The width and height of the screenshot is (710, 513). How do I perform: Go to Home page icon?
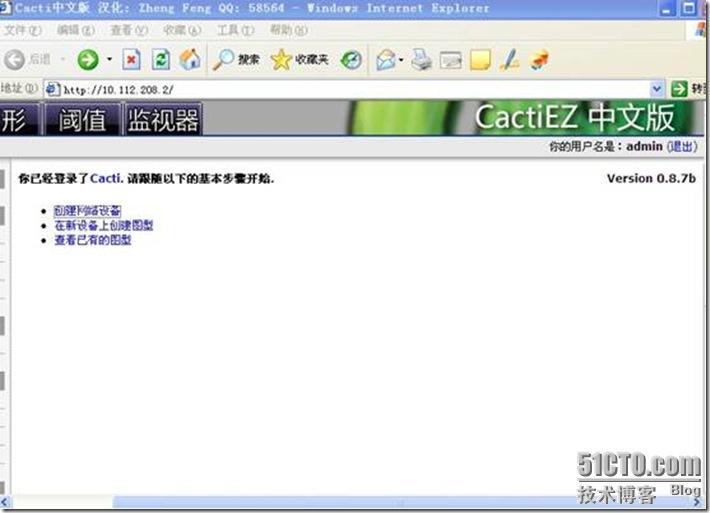pos(190,59)
